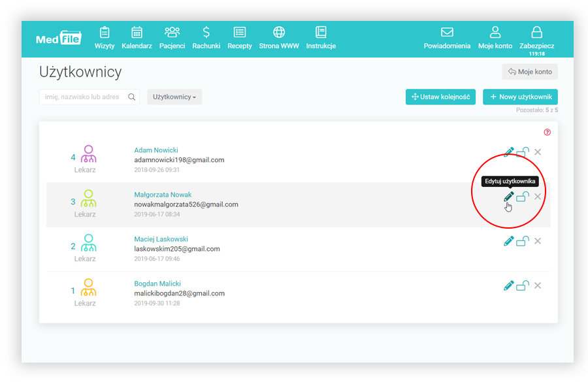Click the Zabezpiecz padlock icon
Screen dimensions: 588x392
(536, 33)
